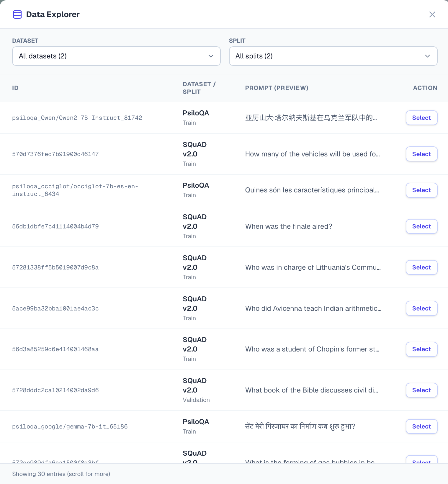The height and width of the screenshot is (484, 448).
Task: Select entry 5728dddc2ca10214002da9d6
Action: [421, 390]
